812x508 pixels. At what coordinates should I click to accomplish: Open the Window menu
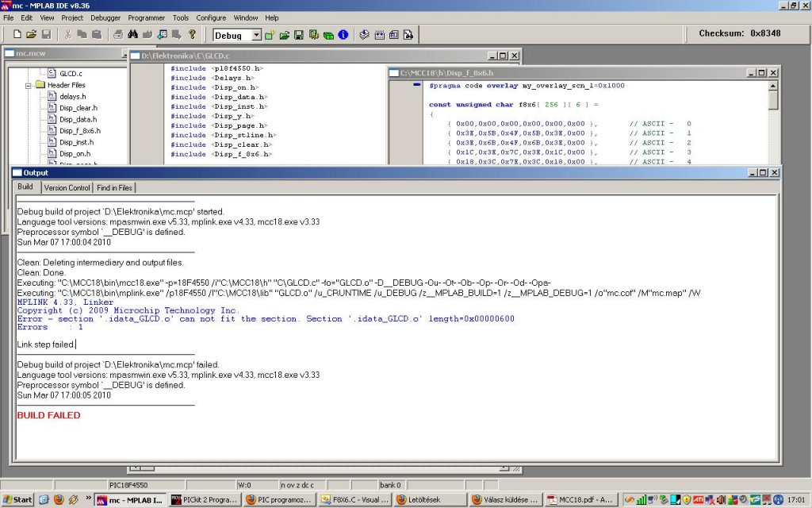pos(246,17)
